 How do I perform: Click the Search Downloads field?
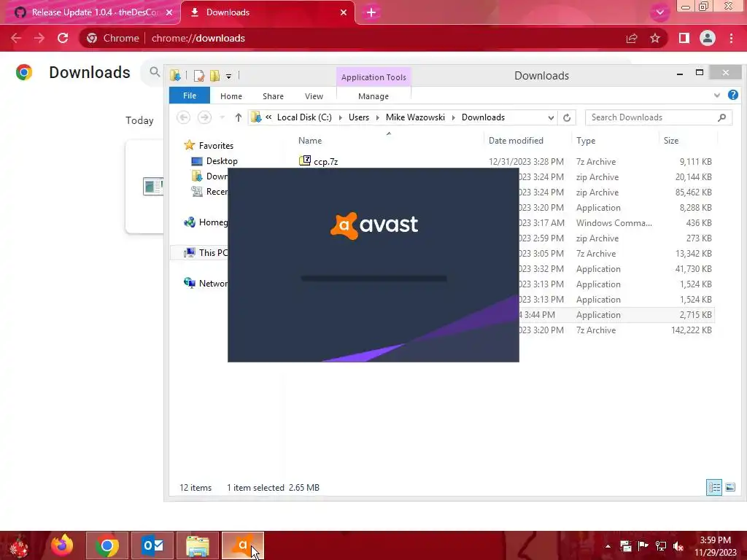(659, 117)
